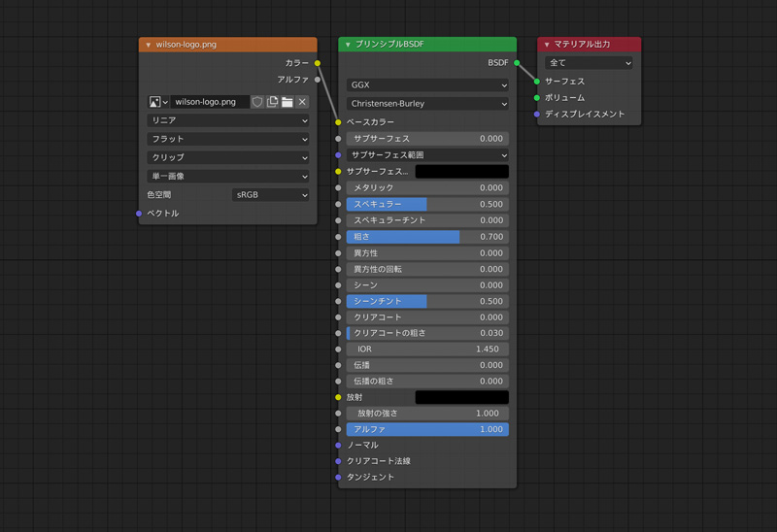Click the wilson-logo.png image name field
Screen dimensions: 777x532
210,102
